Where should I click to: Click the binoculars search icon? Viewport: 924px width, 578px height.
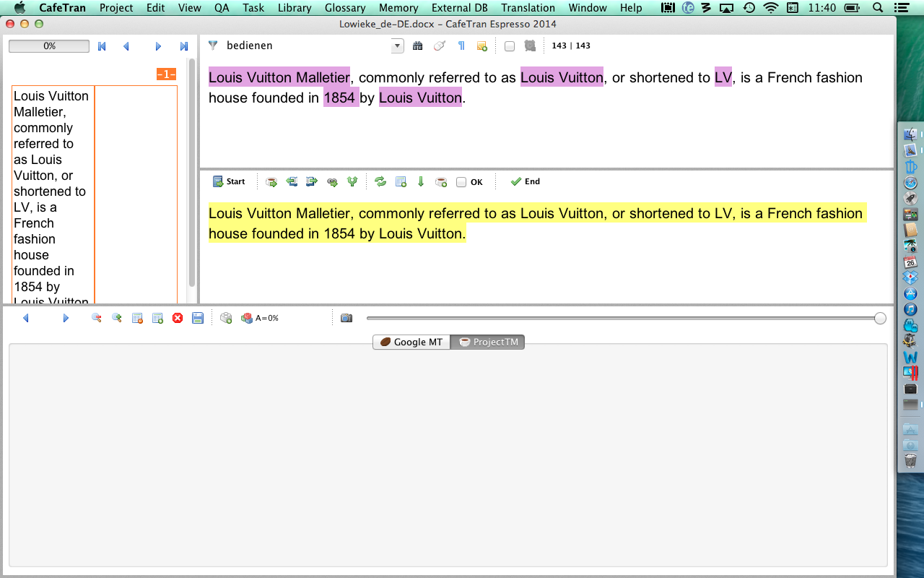click(x=417, y=46)
